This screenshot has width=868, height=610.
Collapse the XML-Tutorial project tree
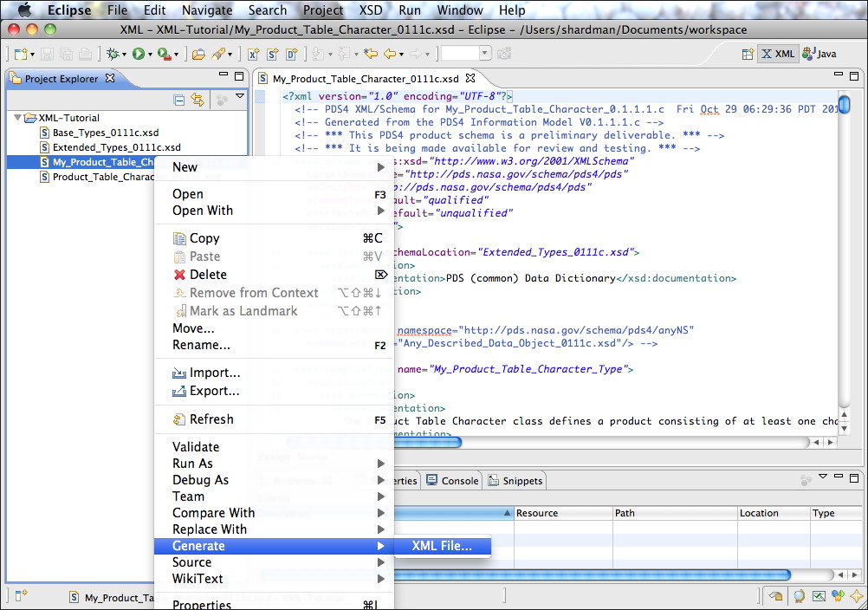[x=17, y=117]
